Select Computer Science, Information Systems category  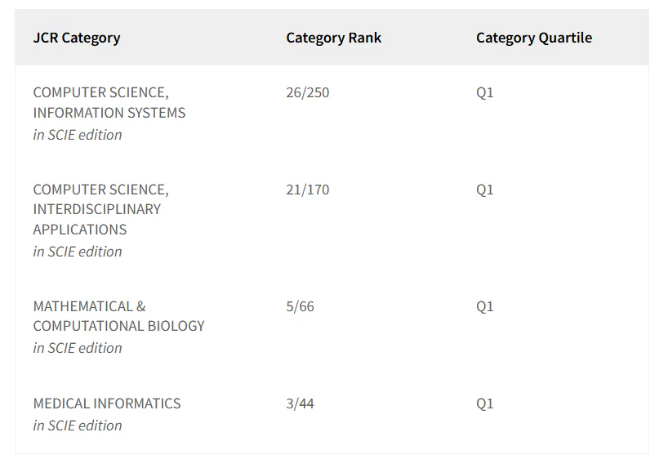(109, 103)
